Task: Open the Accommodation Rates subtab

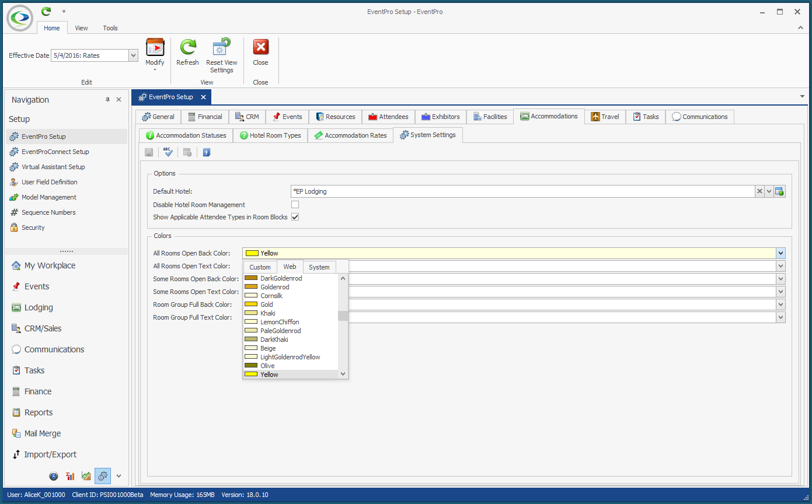Action: pyautogui.click(x=350, y=135)
